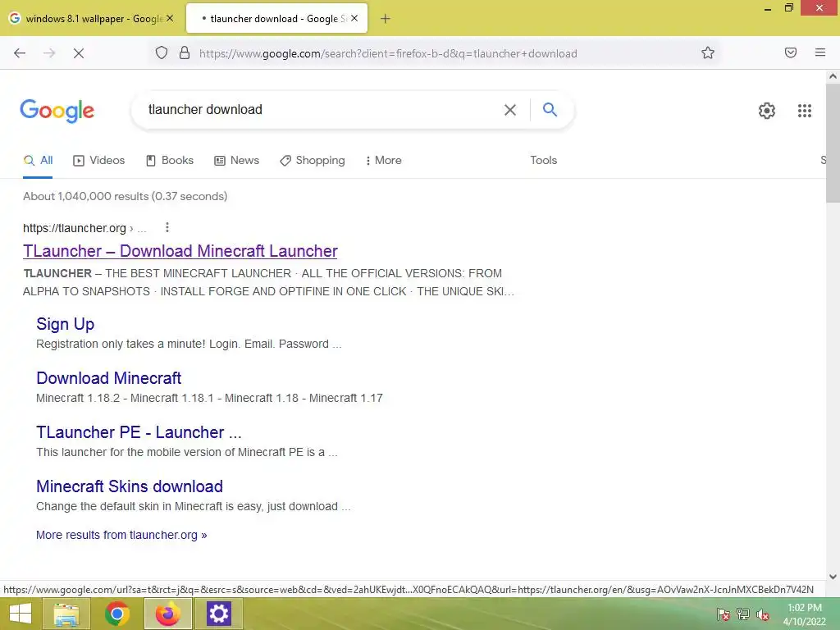
Task: Select the tlauncher download tab
Action: [x=276, y=19]
